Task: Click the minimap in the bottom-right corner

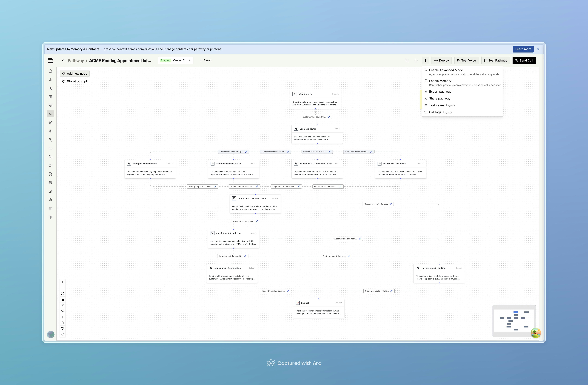Action: 514,321
